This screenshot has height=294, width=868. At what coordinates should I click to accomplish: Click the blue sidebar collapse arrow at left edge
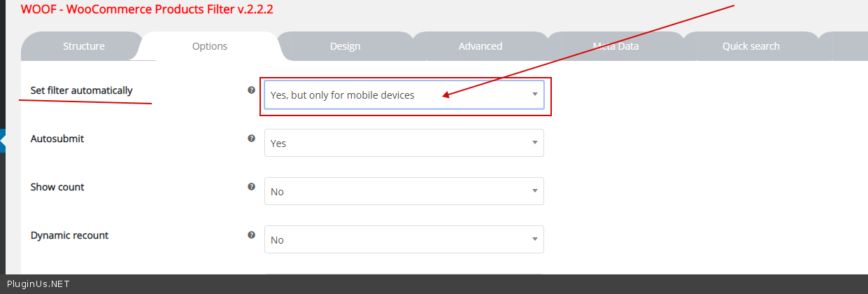coord(3,140)
